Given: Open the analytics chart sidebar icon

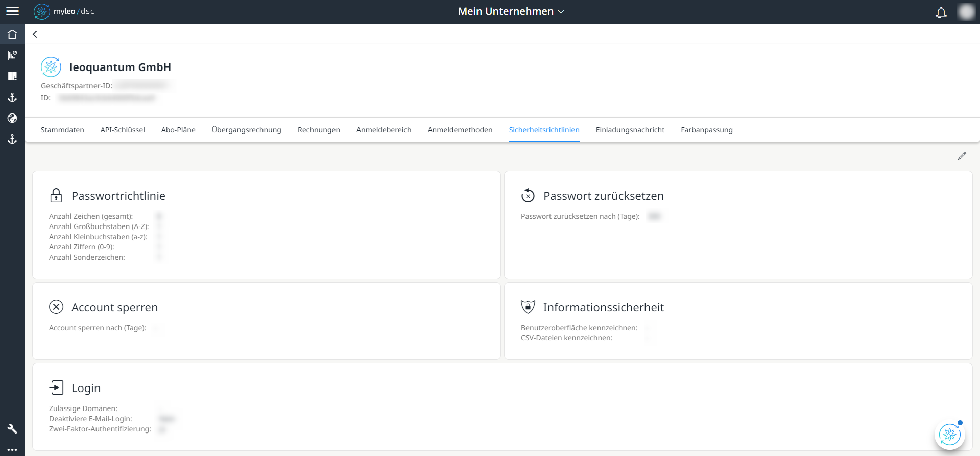Looking at the screenshot, I should click(x=12, y=55).
